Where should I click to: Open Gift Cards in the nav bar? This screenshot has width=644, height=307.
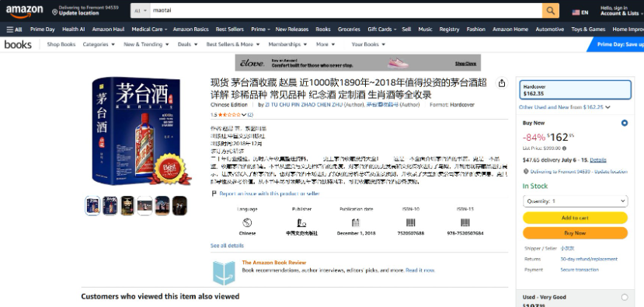click(382, 30)
